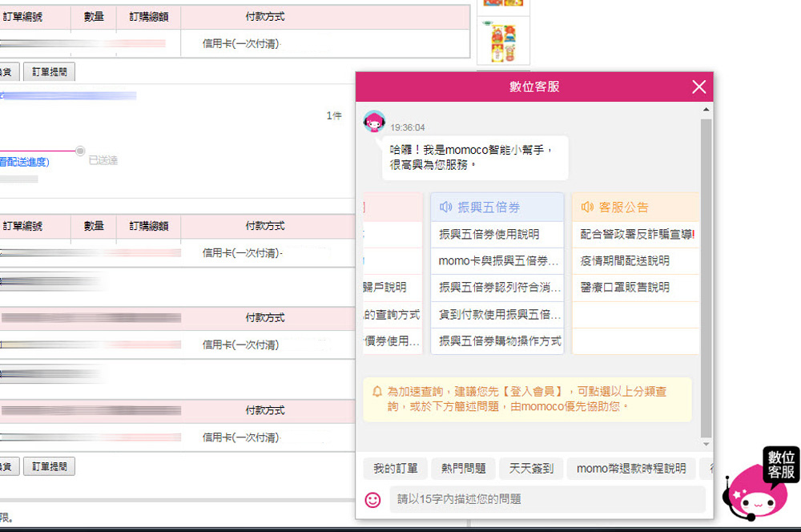Click 哈囉 greeting message bubble

point(475,158)
